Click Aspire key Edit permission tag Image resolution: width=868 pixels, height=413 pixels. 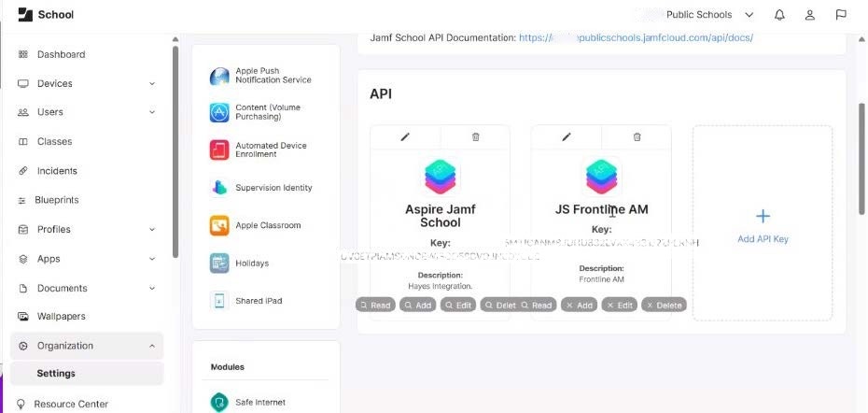point(458,305)
